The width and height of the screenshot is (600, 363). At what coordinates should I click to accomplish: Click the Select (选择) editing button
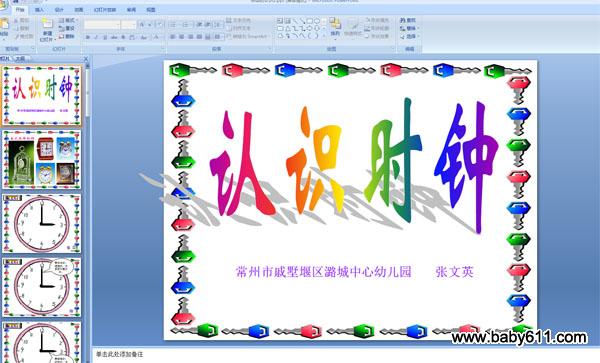(x=409, y=37)
